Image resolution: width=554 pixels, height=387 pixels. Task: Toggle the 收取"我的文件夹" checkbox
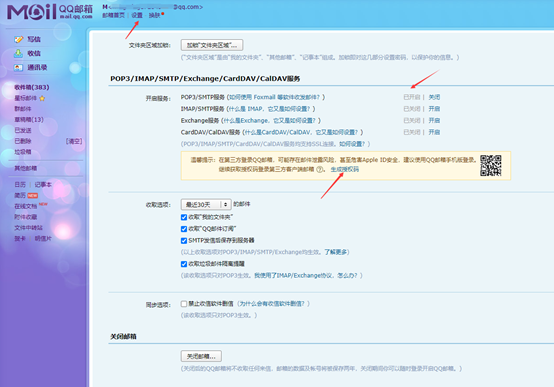click(184, 217)
